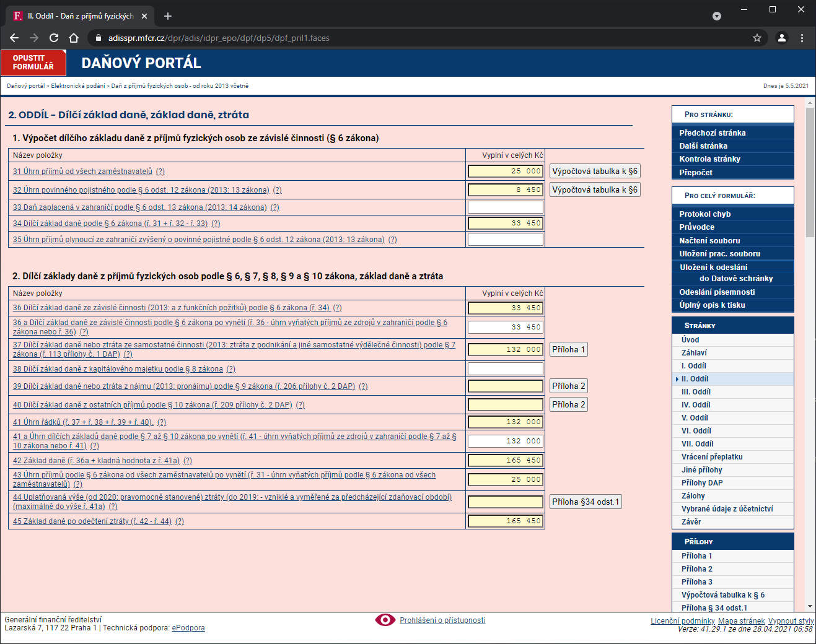Image resolution: width=816 pixels, height=644 pixels.
Task: Open Výpočtová tabulka k §6 for row 31
Action: coord(594,172)
